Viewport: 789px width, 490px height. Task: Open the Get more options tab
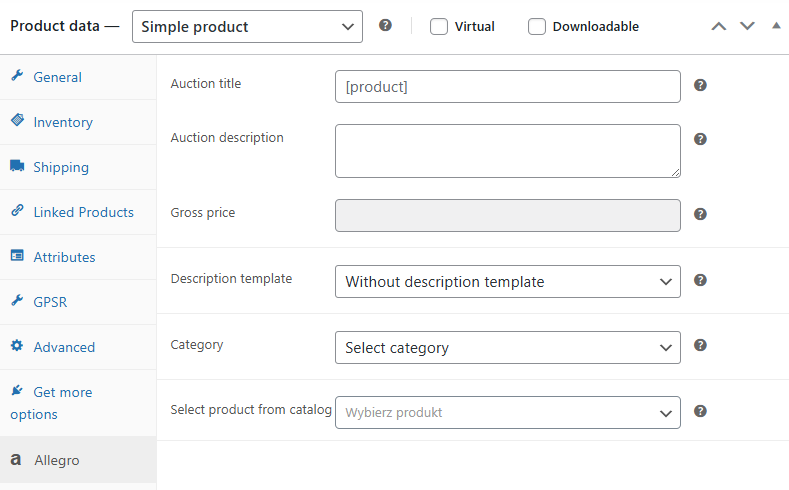click(x=78, y=403)
